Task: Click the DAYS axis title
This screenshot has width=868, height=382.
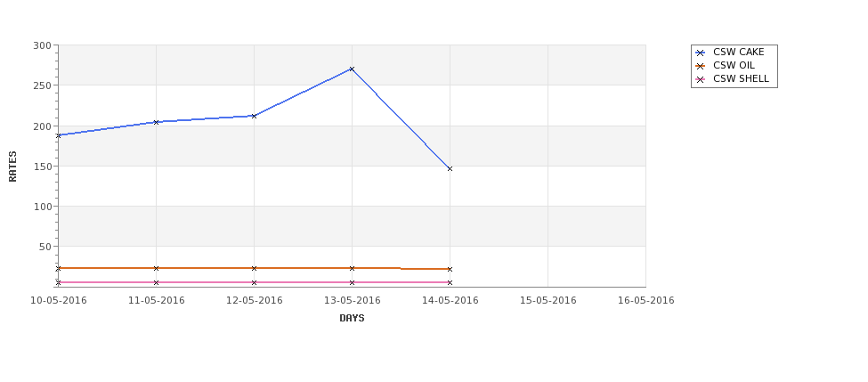Action: [352, 319]
